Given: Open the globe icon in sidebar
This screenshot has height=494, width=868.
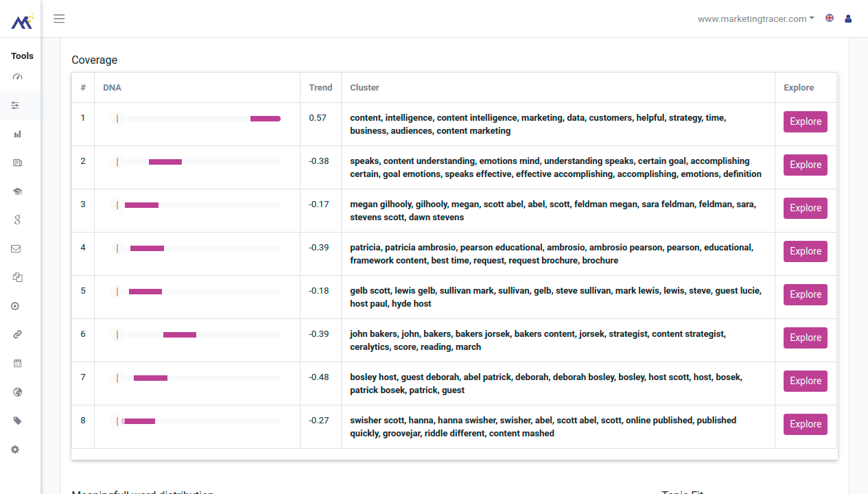Looking at the screenshot, I should (x=17, y=392).
